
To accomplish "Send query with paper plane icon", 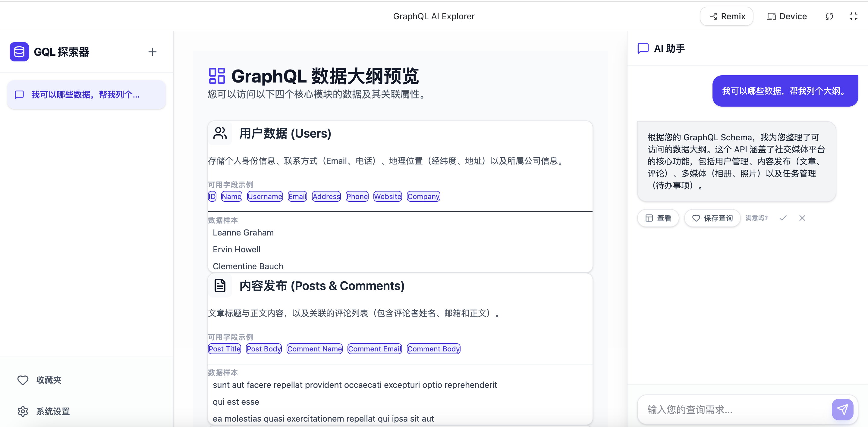I will coord(842,409).
